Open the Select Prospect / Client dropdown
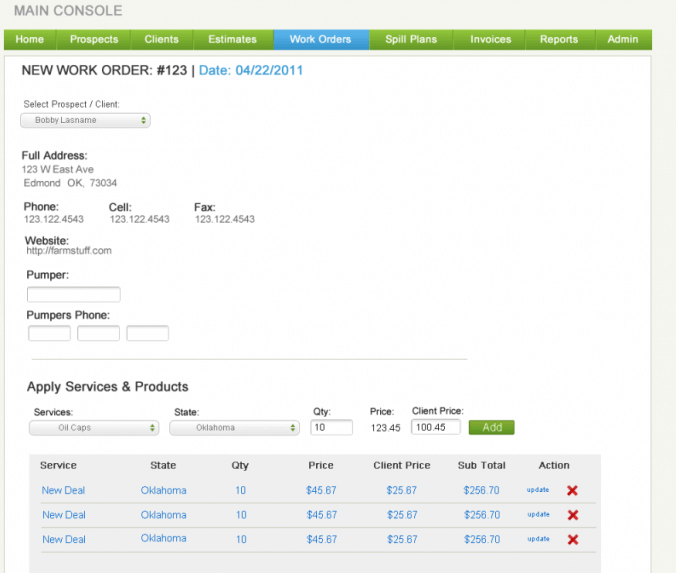The width and height of the screenshot is (676, 573). (x=86, y=120)
